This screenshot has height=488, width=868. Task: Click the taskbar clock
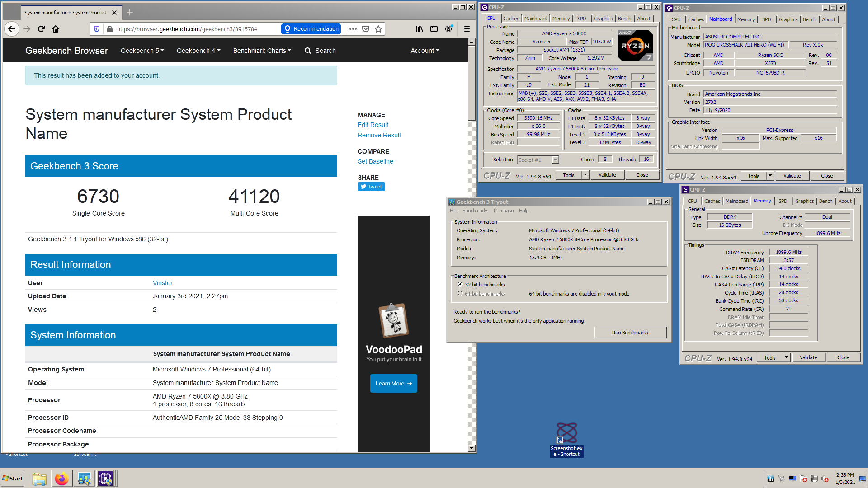845,479
